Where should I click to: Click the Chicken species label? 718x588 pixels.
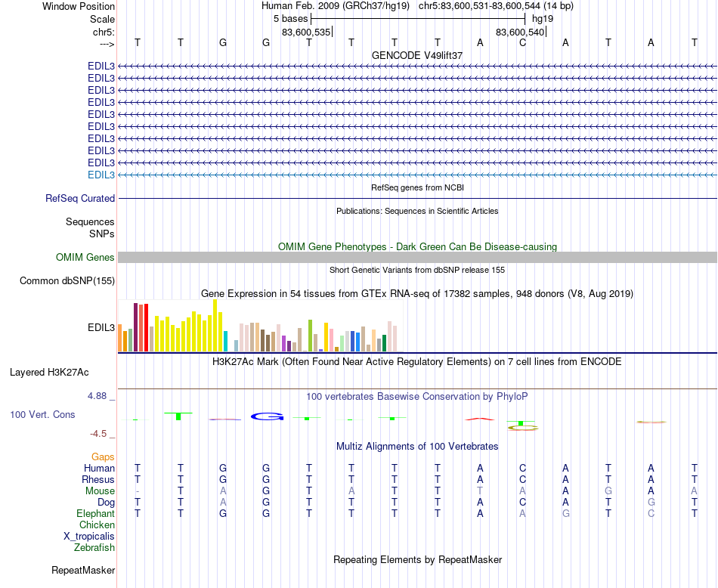(97, 525)
